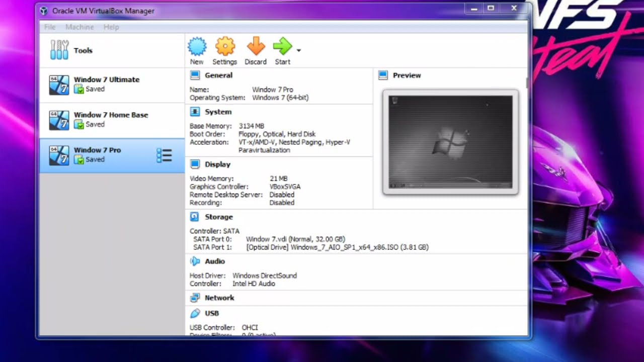
Task: Click the 3134 MB base memory value
Action: click(x=252, y=126)
